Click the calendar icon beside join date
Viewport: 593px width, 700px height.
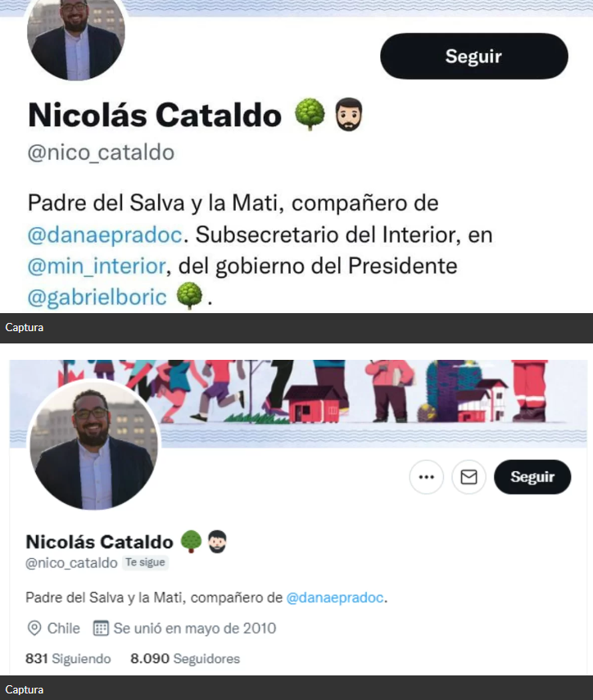point(101,628)
